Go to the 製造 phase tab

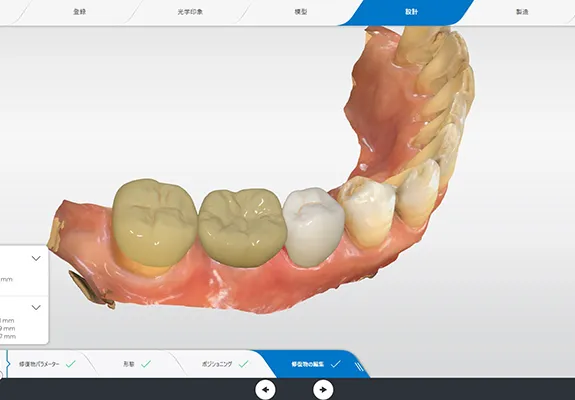click(x=522, y=12)
